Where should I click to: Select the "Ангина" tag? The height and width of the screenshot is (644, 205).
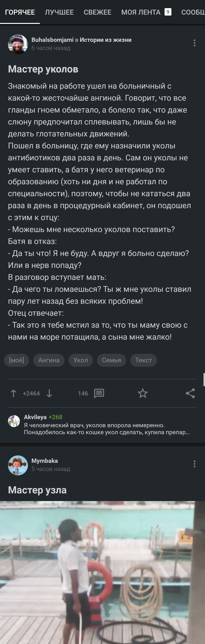point(49,360)
